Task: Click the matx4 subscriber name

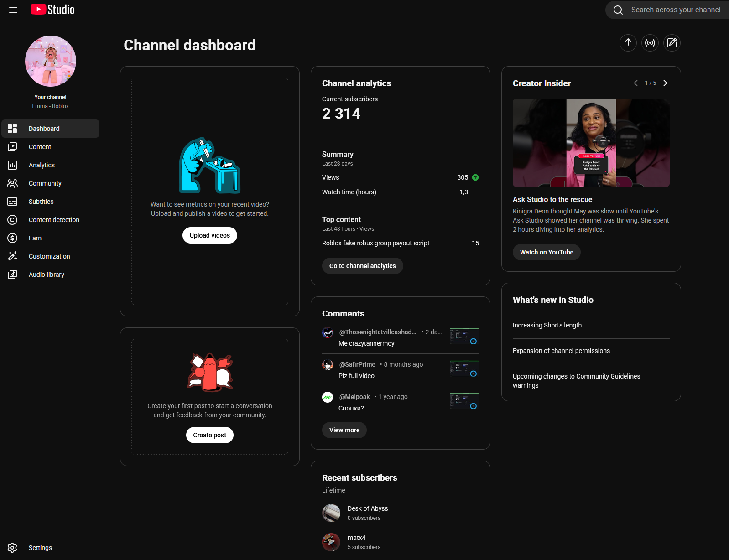Action: pyautogui.click(x=356, y=538)
